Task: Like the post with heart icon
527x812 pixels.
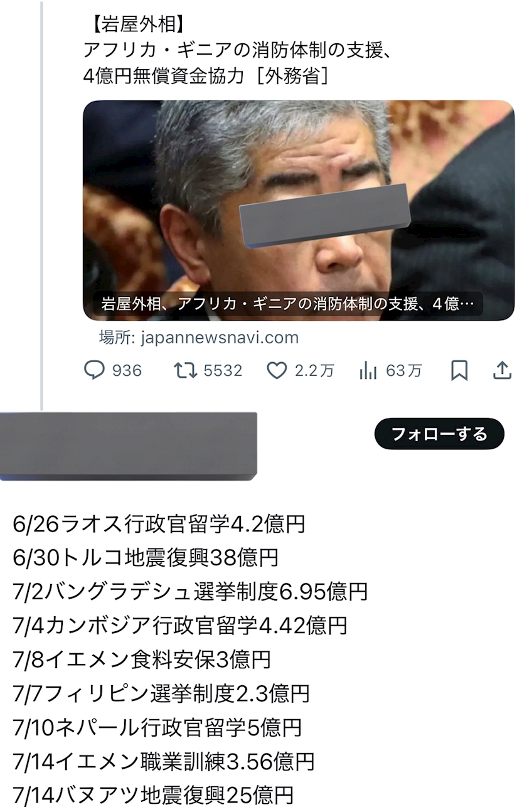Action: click(x=277, y=371)
